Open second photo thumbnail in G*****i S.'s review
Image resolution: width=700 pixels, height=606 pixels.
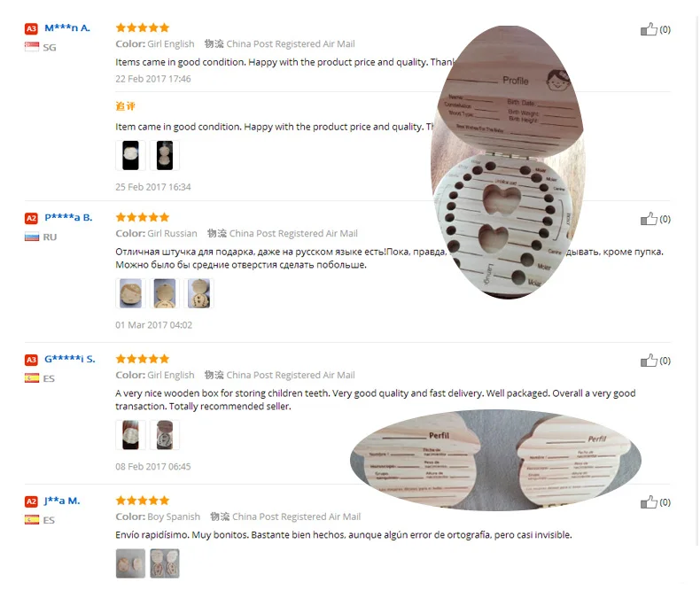165,435
